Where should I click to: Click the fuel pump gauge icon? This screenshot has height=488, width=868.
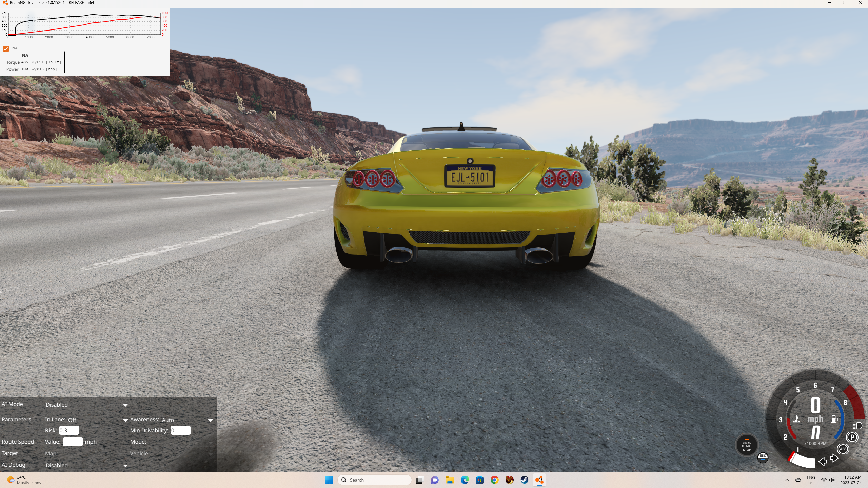click(834, 419)
